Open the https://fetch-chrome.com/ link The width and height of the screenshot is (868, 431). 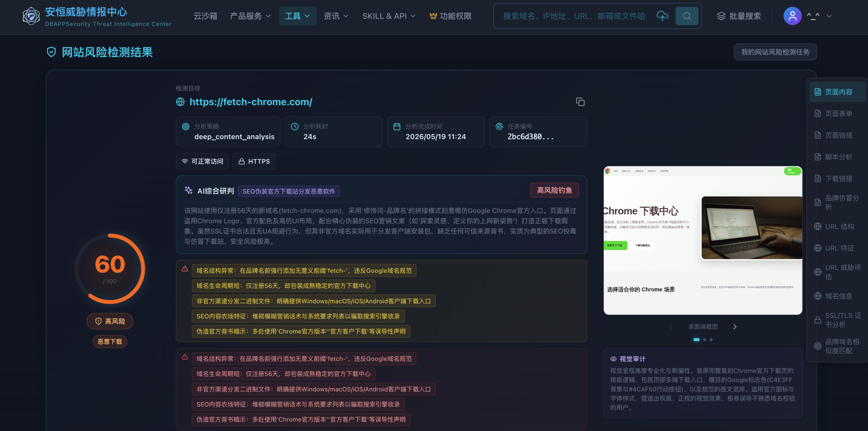[251, 102]
